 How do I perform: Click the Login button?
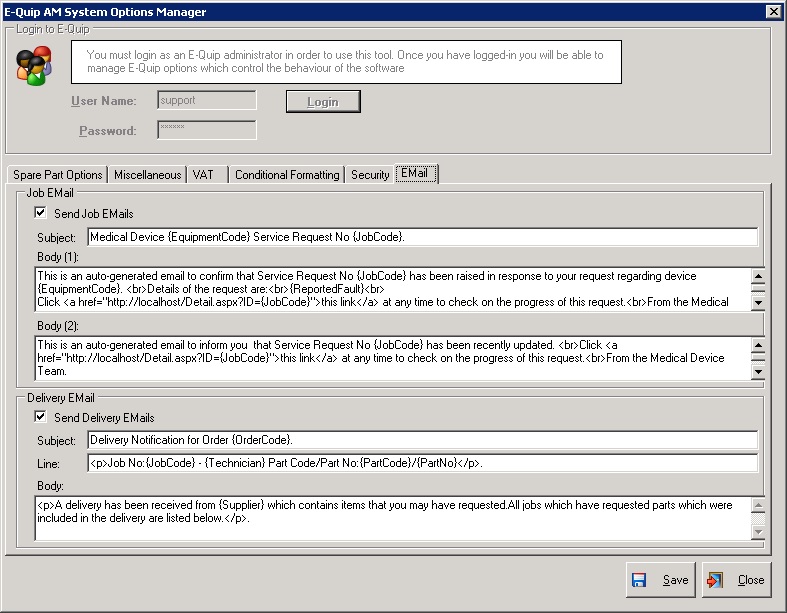323,101
